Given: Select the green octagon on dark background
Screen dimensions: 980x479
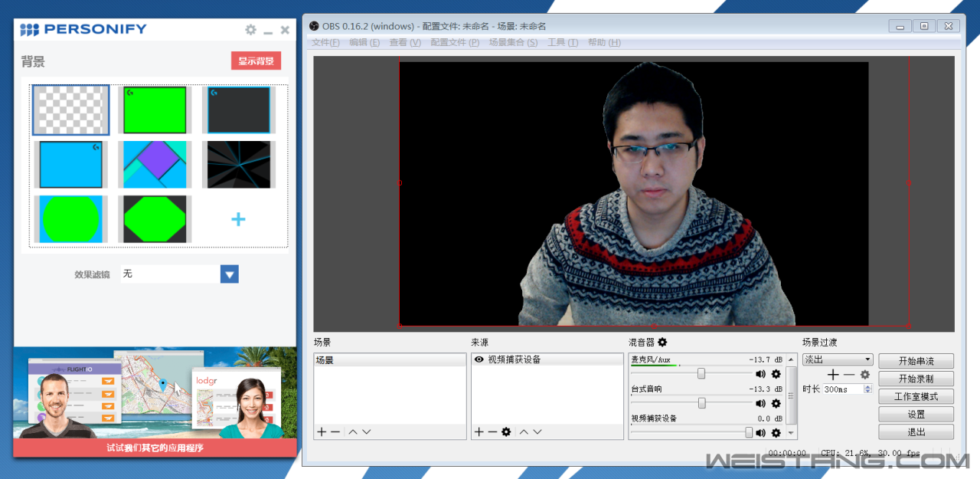Looking at the screenshot, I should [155, 219].
